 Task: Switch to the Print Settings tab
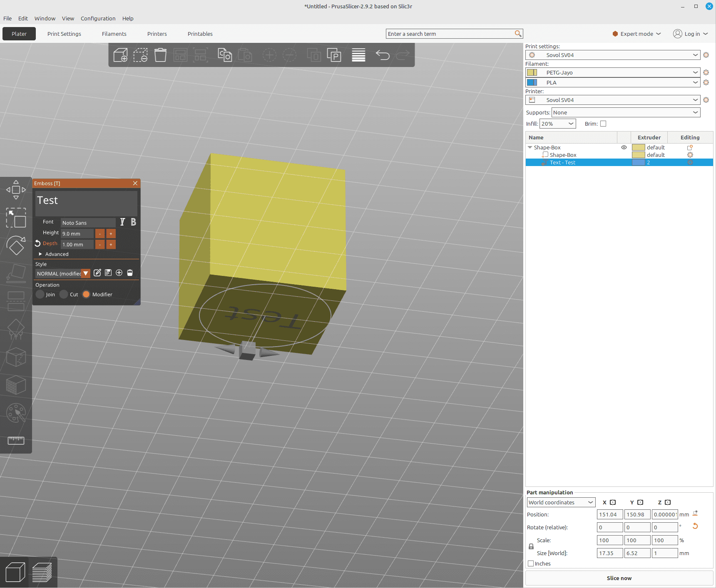click(x=64, y=34)
